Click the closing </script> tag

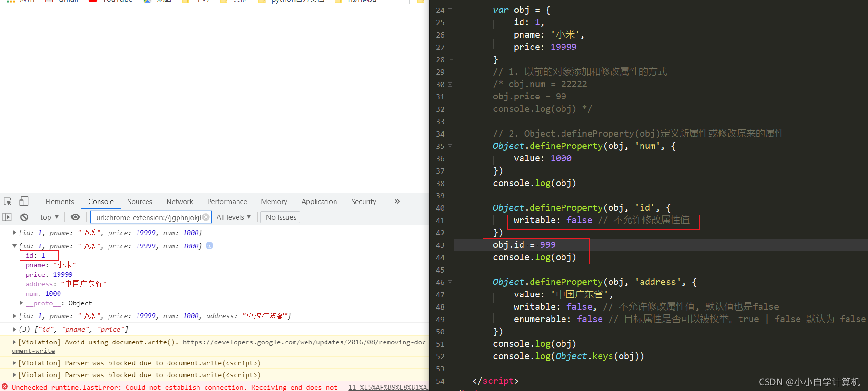(x=495, y=381)
